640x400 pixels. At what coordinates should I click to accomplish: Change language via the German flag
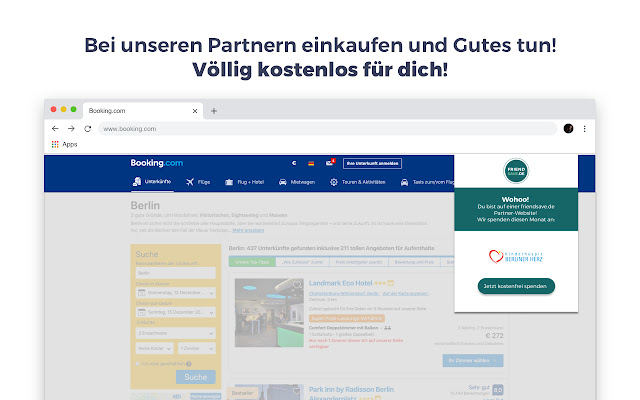click(311, 163)
